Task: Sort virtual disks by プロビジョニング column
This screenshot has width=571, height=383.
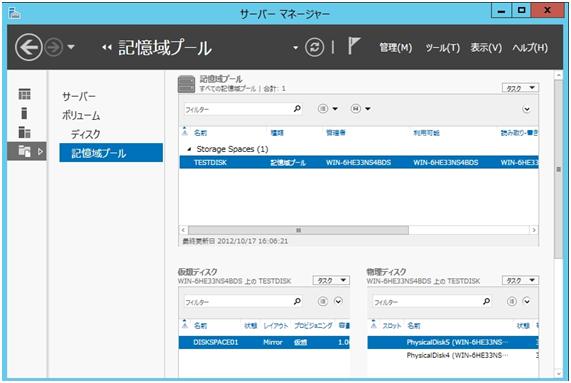Action: [313, 325]
